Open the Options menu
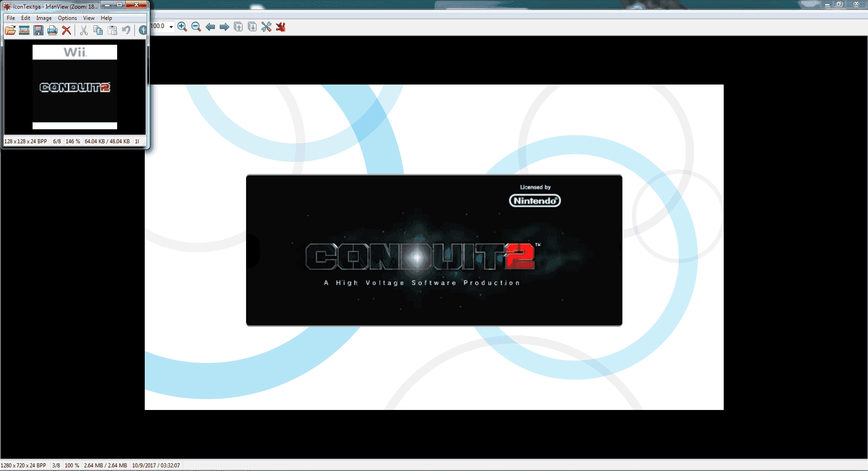The height and width of the screenshot is (471, 868). [67, 18]
